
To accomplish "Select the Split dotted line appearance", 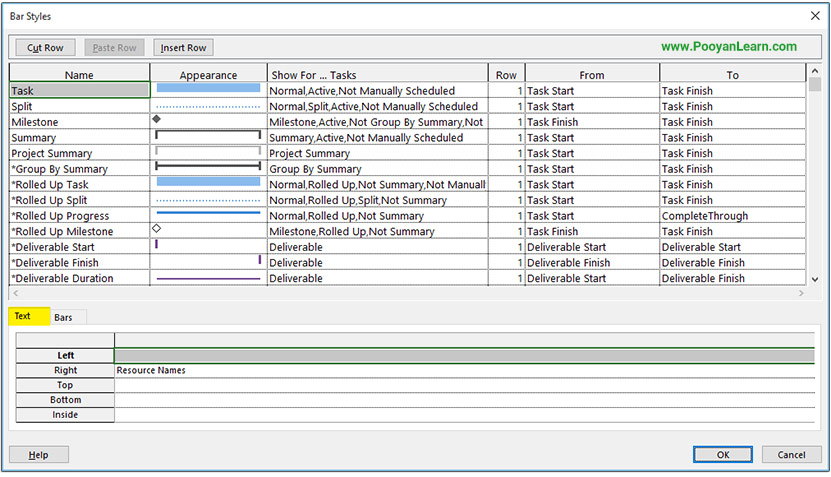I will (x=208, y=106).
